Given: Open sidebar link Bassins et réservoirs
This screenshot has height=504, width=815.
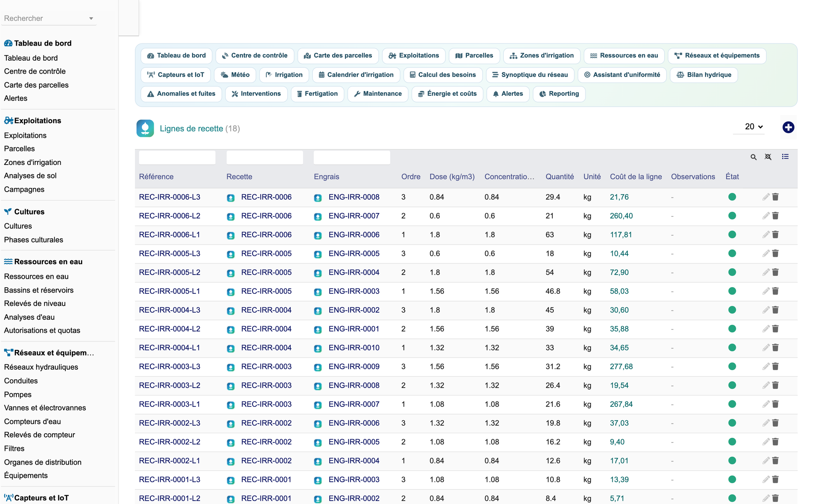Looking at the screenshot, I should tap(39, 290).
